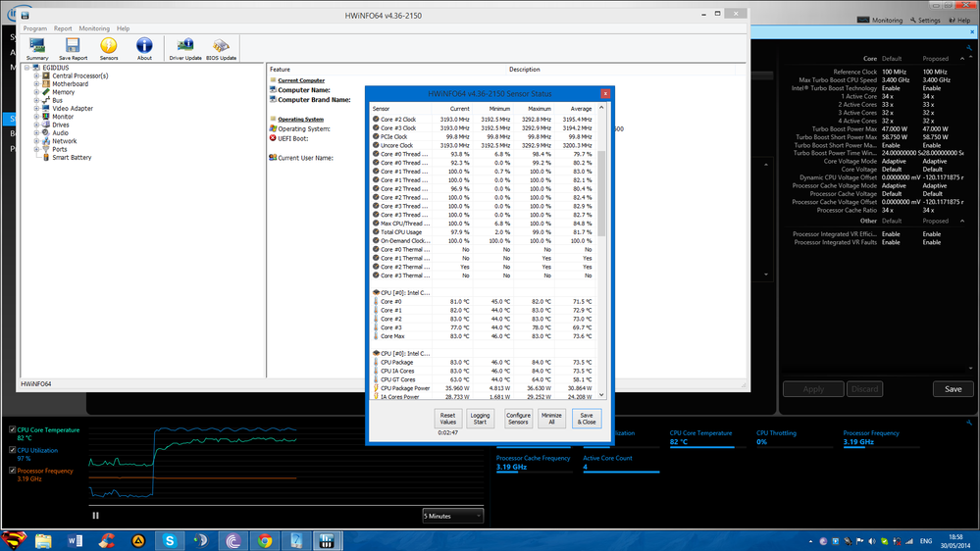This screenshot has height=551, width=980.
Task: Select the CPU Package Power sensor row
Action: point(483,388)
